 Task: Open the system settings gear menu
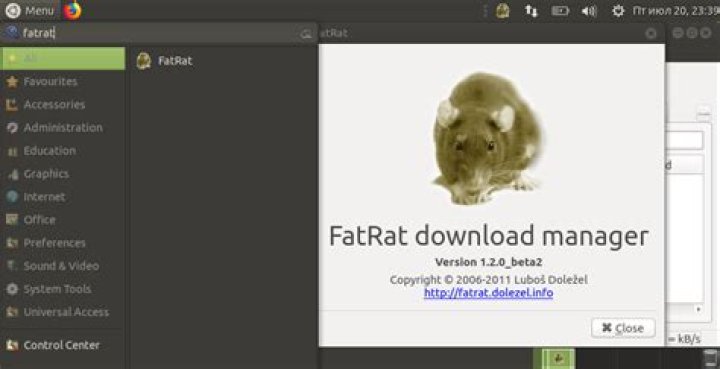[x=618, y=11]
